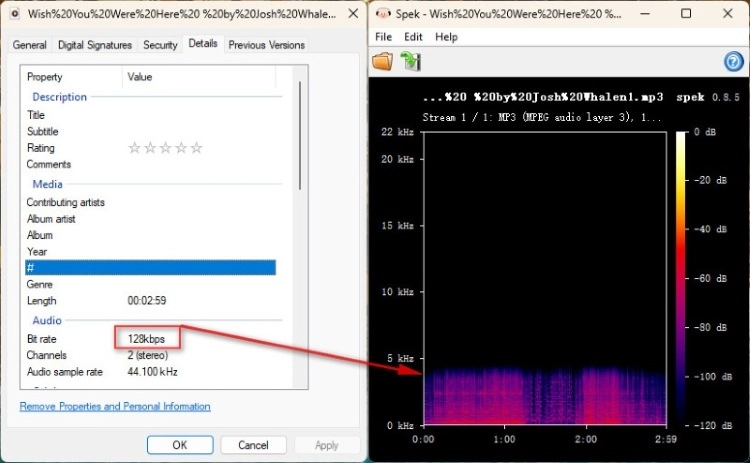Set rating to five stars
750x463 pixels.
point(197,148)
